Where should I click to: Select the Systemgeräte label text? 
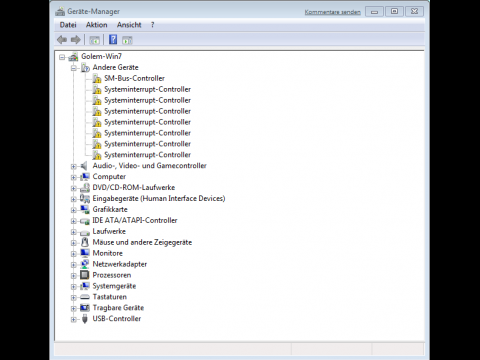114,286
